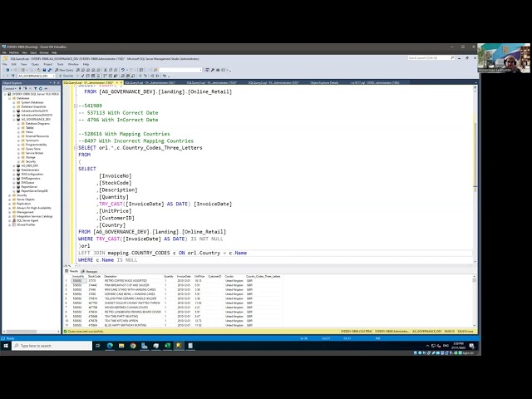Collapse the Databases folder node
Viewport: 532px width, 399px height.
[10, 98]
